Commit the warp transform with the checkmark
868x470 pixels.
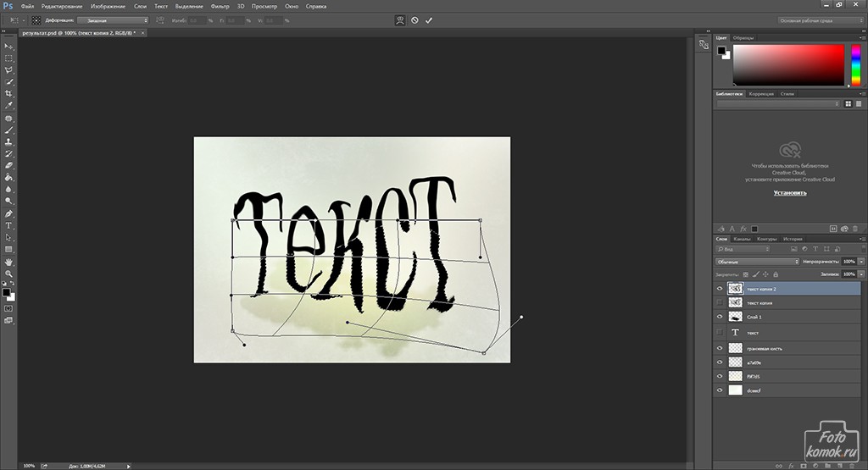click(x=429, y=19)
